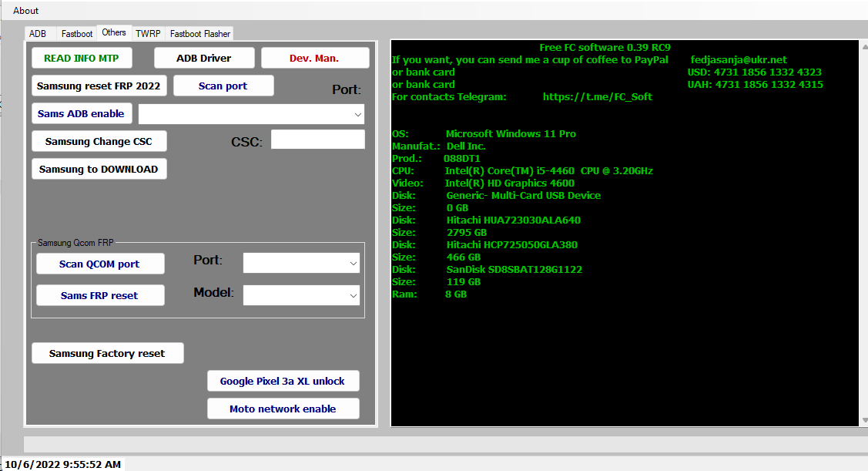This screenshot has width=868, height=471.
Task: Click Scan port
Action: click(x=223, y=85)
